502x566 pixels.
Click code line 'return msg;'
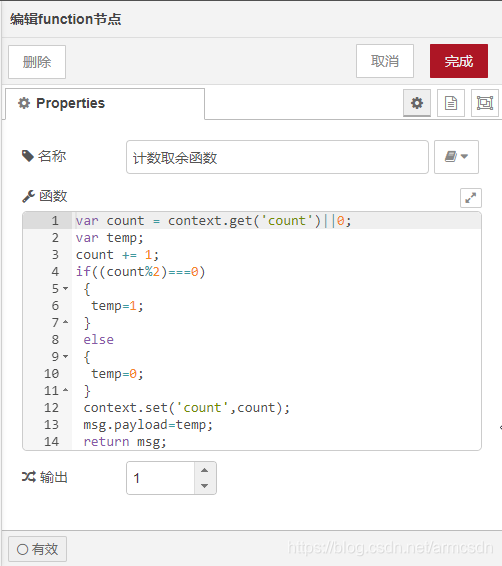coord(125,441)
